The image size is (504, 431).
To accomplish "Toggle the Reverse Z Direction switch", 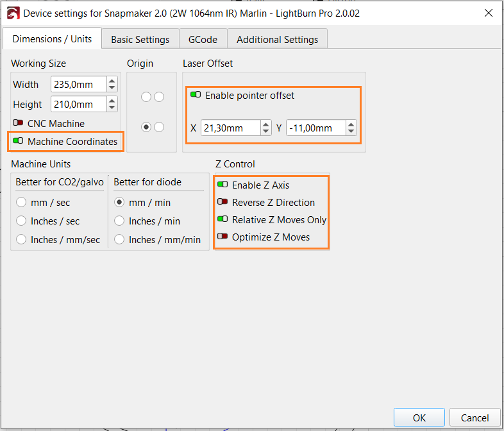I will tap(223, 202).
